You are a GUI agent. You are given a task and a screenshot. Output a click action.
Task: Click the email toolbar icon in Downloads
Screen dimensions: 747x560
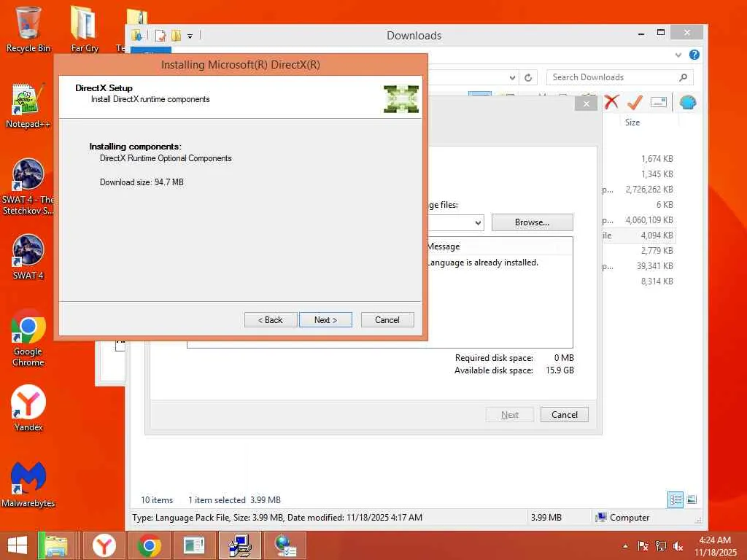point(659,102)
